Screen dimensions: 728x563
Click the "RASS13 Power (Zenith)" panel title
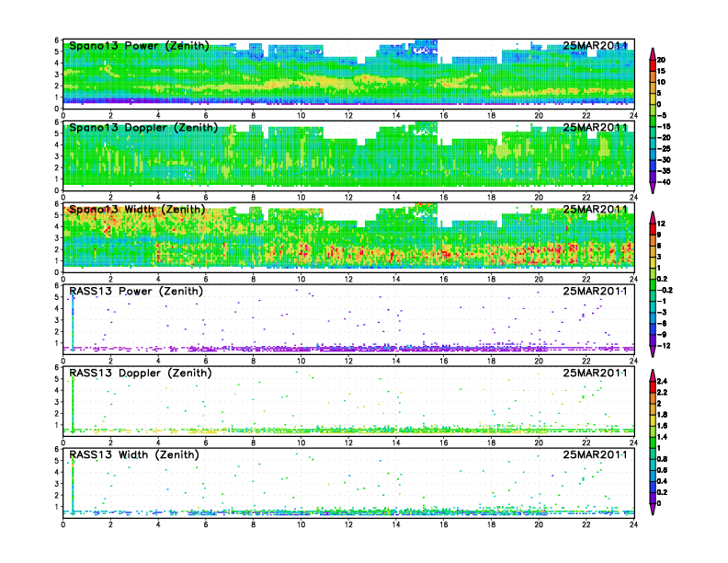[x=136, y=292]
